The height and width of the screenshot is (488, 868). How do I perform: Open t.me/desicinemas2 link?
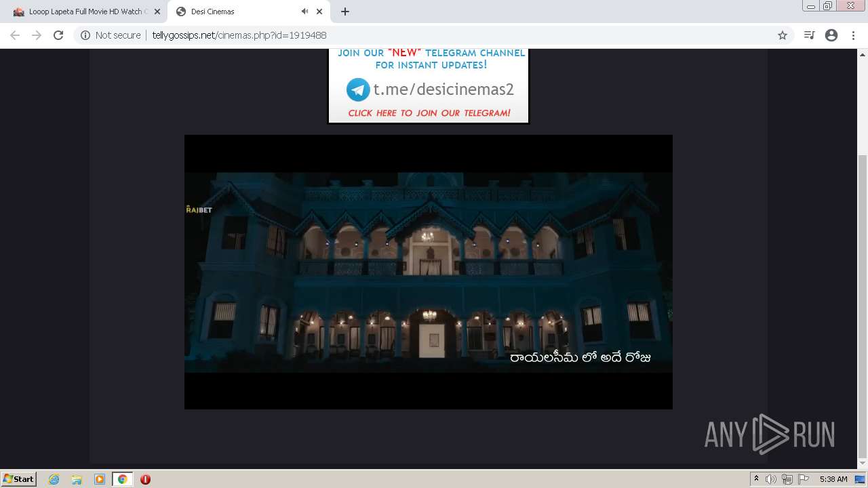coord(443,89)
